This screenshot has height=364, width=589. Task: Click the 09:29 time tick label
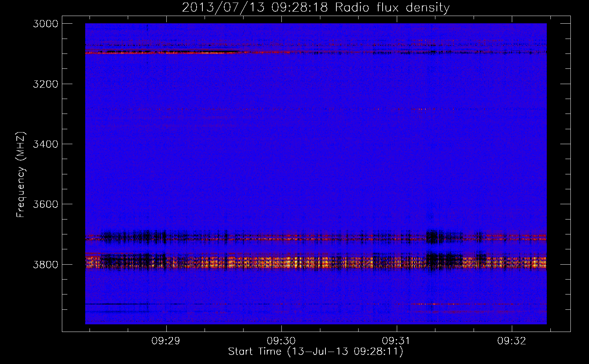point(166,341)
